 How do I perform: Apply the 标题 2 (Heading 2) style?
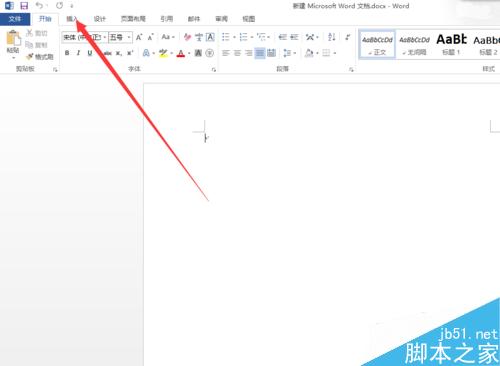(487, 45)
